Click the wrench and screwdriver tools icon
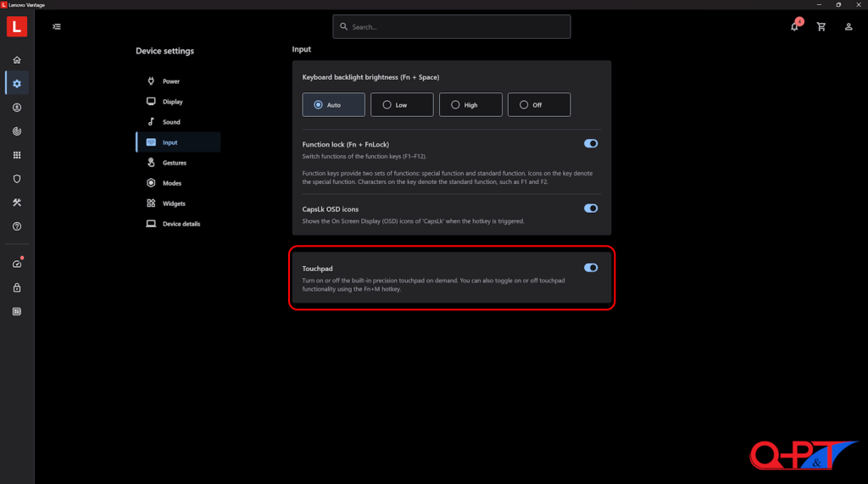Image resolution: width=868 pixels, height=484 pixels. 17,203
